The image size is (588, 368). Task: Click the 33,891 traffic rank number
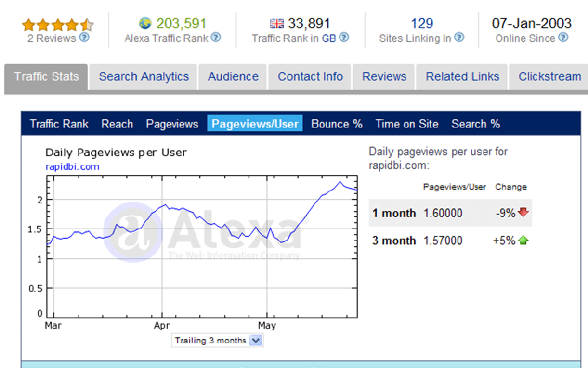point(308,24)
